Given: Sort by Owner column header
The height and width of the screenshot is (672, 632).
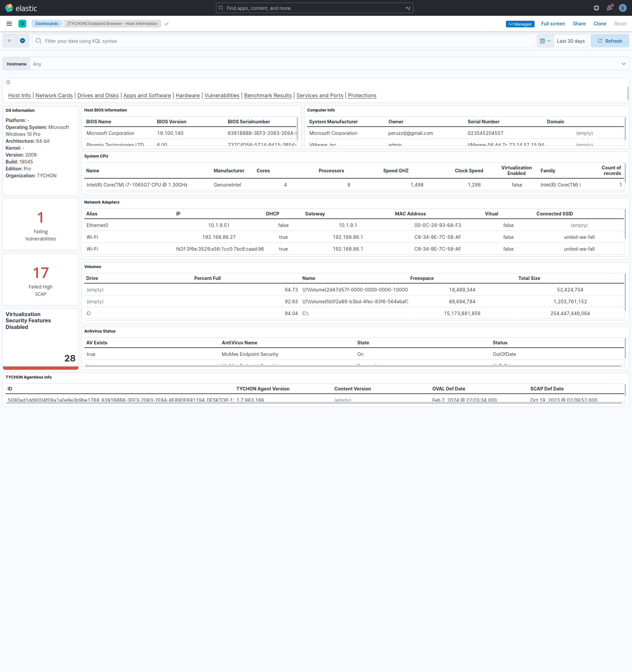Looking at the screenshot, I should click(396, 122).
